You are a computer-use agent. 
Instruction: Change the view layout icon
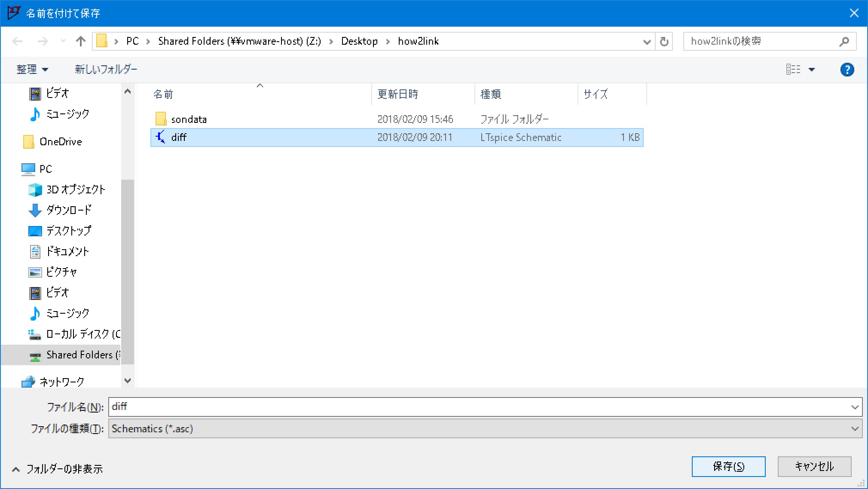click(x=793, y=69)
